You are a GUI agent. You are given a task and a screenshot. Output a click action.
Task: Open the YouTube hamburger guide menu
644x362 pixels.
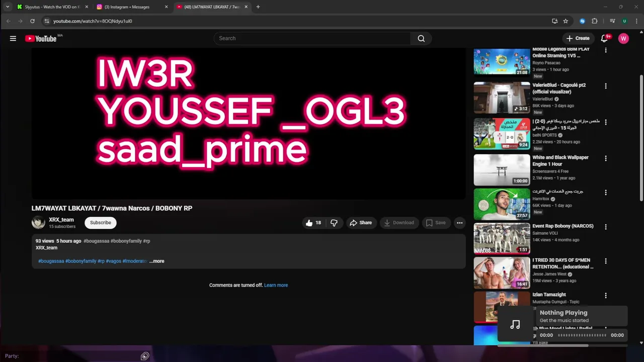(x=13, y=38)
